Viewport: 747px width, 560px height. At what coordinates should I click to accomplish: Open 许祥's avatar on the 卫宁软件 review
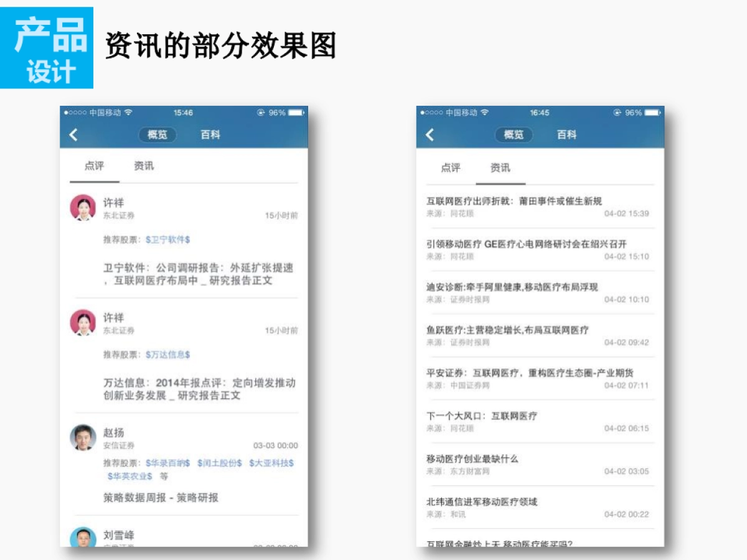click(x=83, y=208)
